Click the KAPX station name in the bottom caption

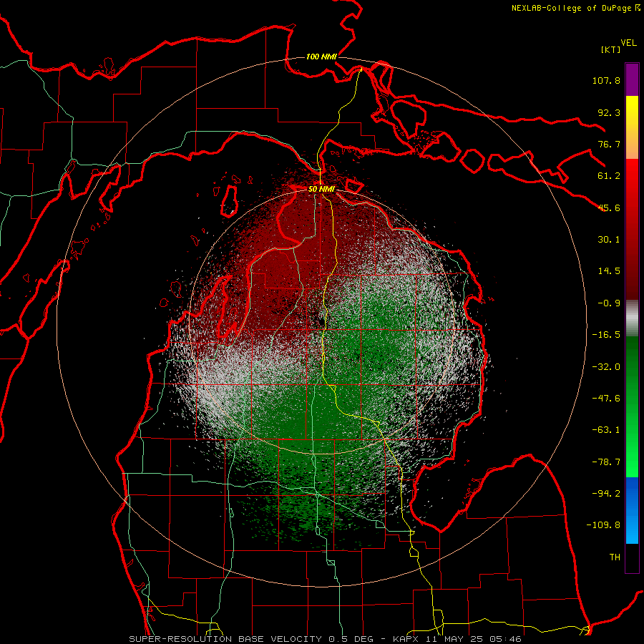click(404, 639)
